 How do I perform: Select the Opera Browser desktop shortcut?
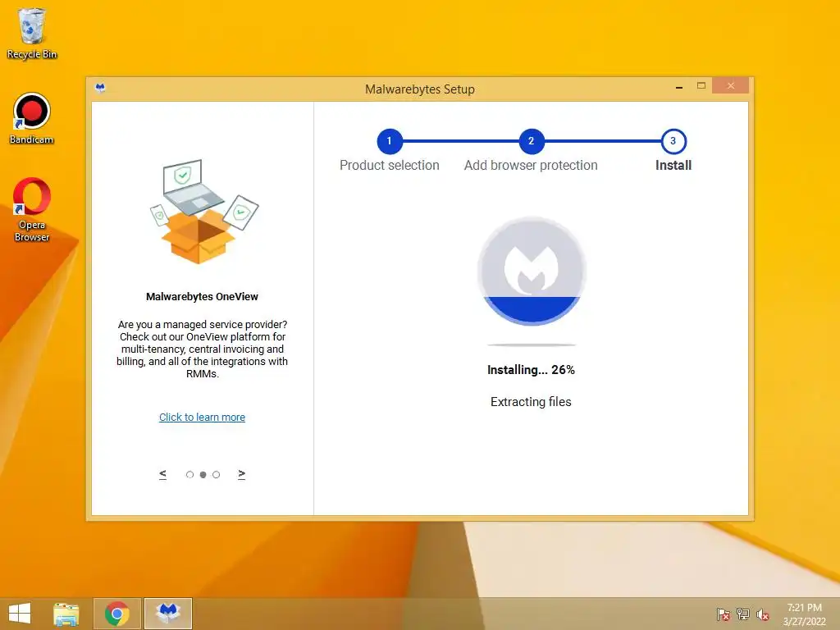32,209
